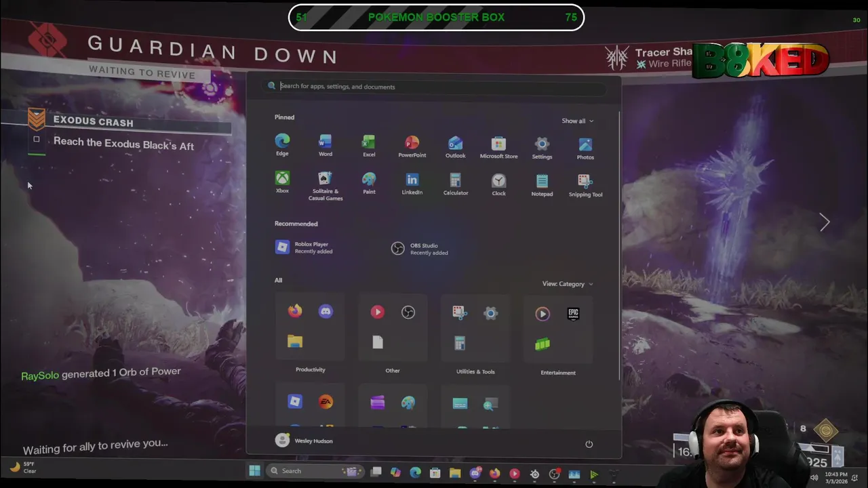Open Xbox pinned app
Image resolution: width=868 pixels, height=488 pixels.
tap(282, 182)
